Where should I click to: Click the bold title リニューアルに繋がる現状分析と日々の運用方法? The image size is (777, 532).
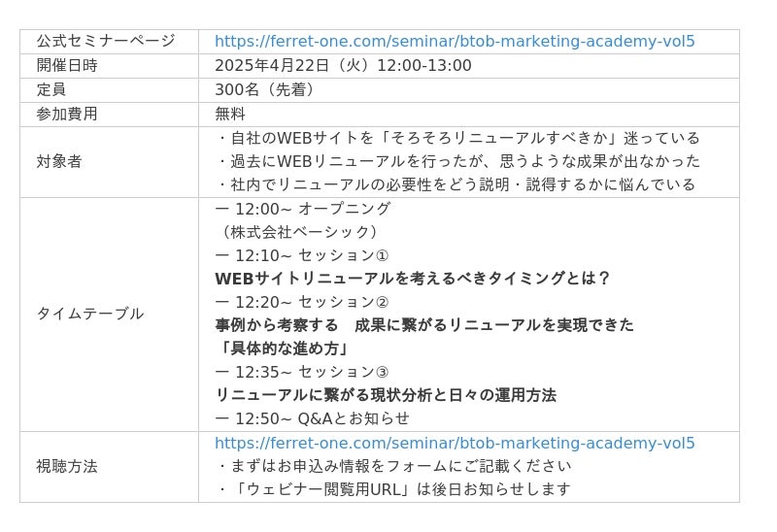point(386,395)
